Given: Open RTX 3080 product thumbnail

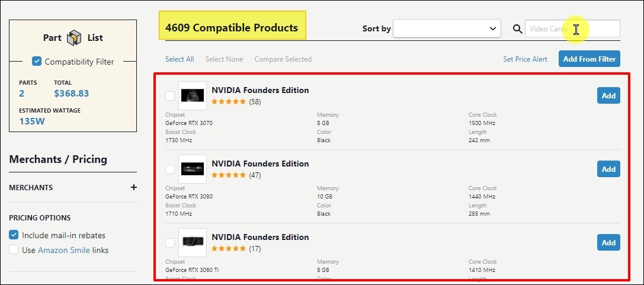Looking at the screenshot, I should pos(193,169).
